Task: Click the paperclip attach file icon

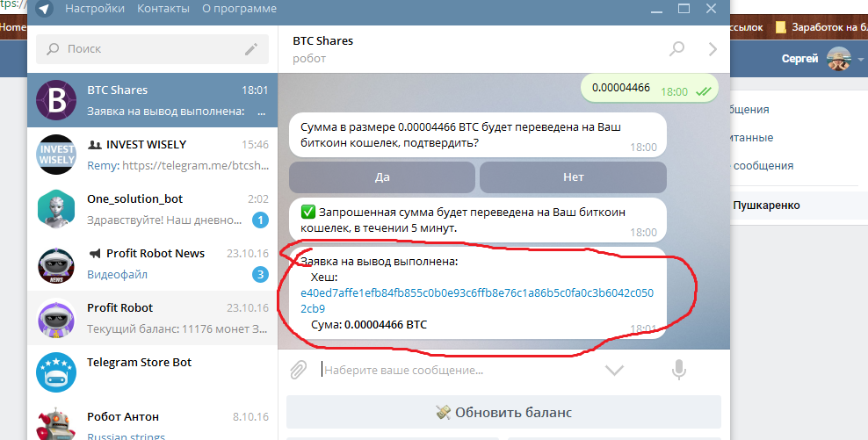Action: (298, 370)
